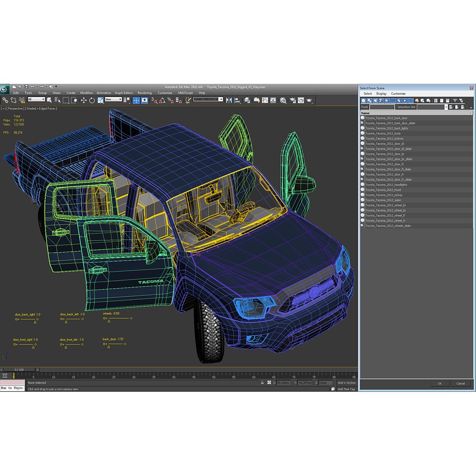This screenshot has height=476, width=476.
Task: Toggle the 3D Snaps button
Action: (154, 100)
